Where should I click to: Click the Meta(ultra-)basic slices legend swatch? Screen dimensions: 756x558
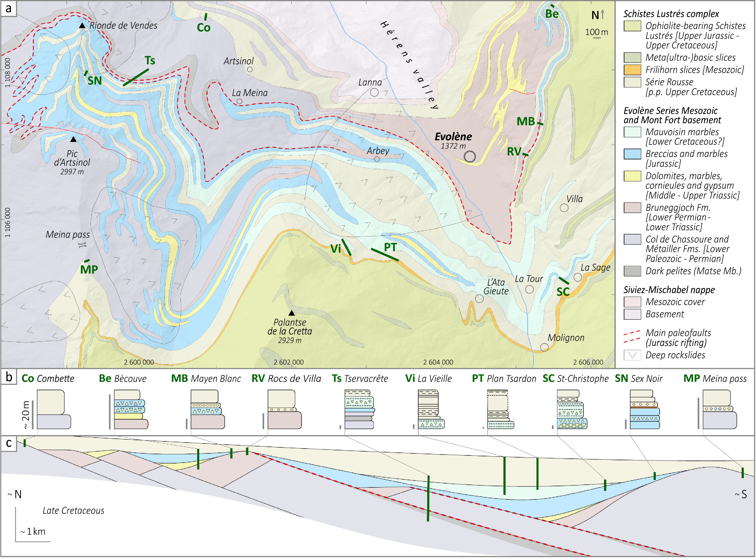[x=632, y=57]
